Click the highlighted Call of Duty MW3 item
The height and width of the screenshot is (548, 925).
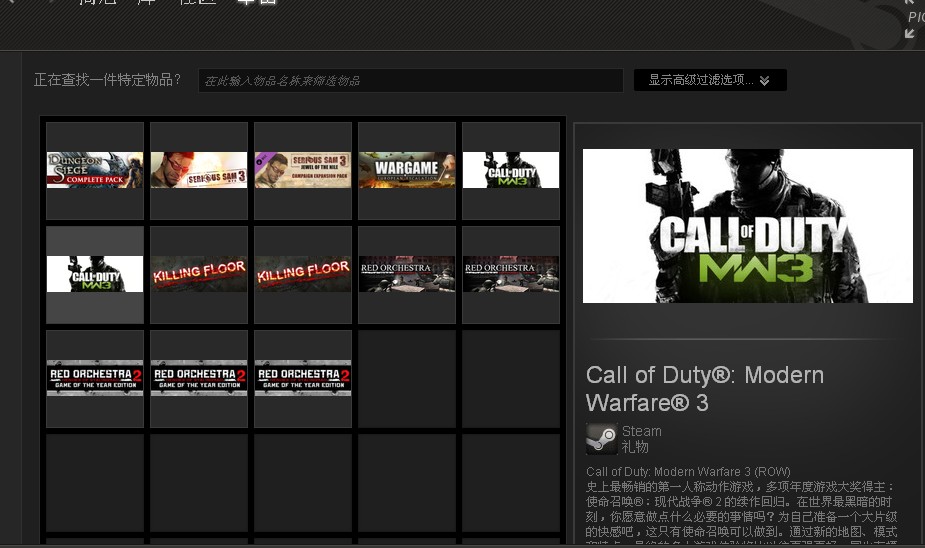point(95,274)
